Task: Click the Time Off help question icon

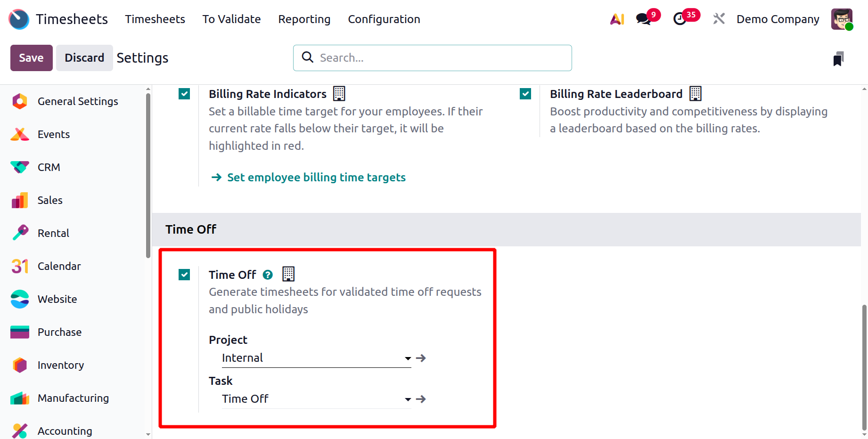Action: (x=268, y=275)
